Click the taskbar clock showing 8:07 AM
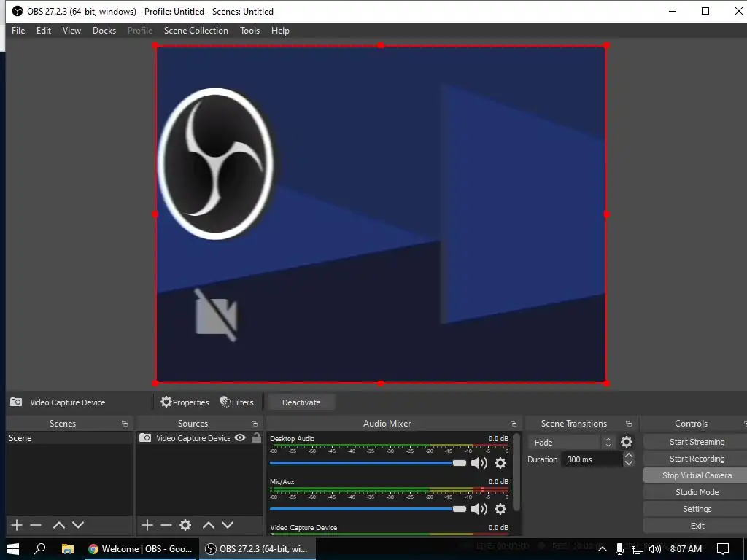 (686, 549)
